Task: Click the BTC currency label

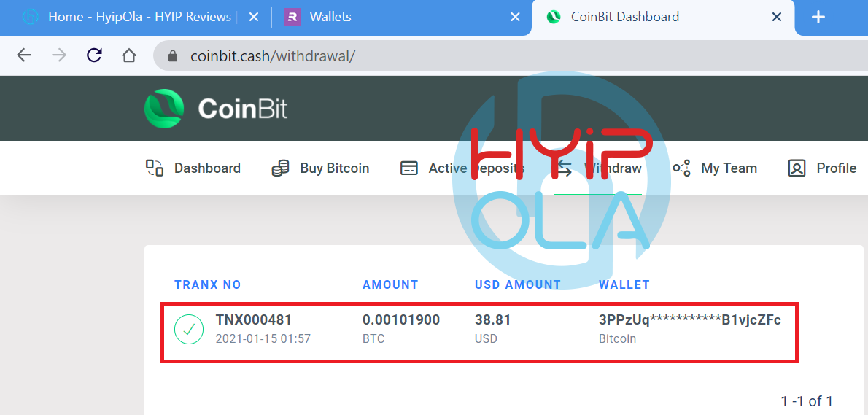Action: (x=373, y=338)
